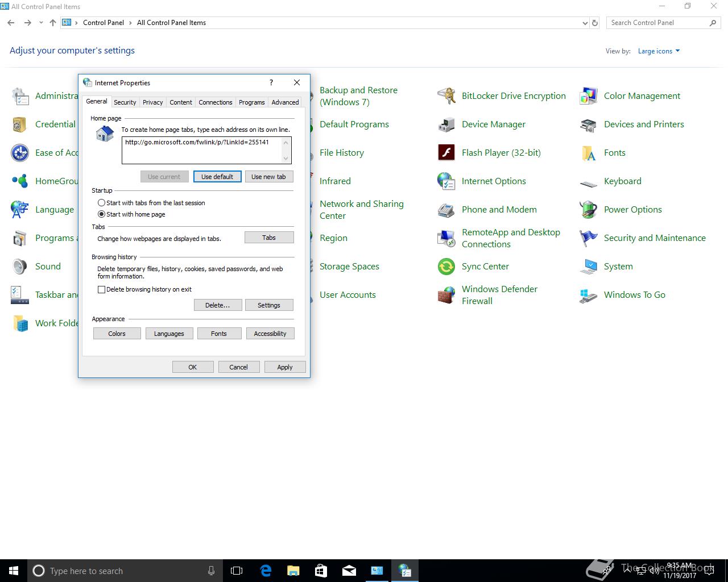Open File Explorer from the taskbar
The height and width of the screenshot is (582, 728).
click(293, 571)
